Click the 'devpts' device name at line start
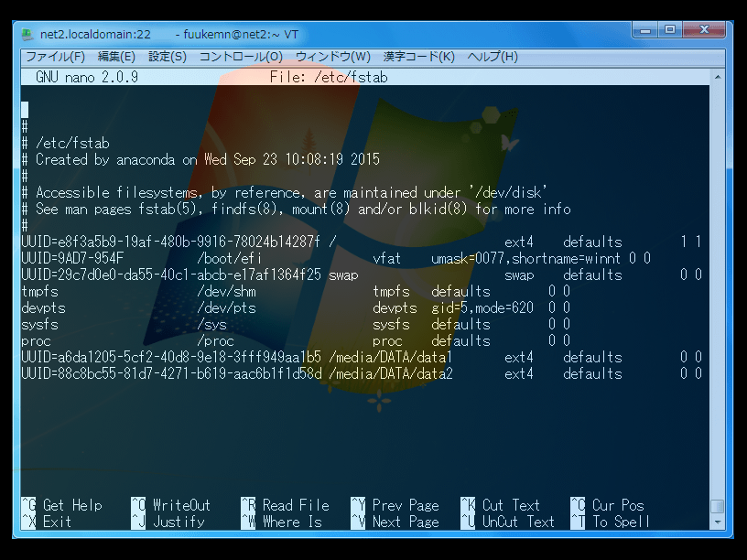This screenshot has width=747, height=560. coord(43,307)
